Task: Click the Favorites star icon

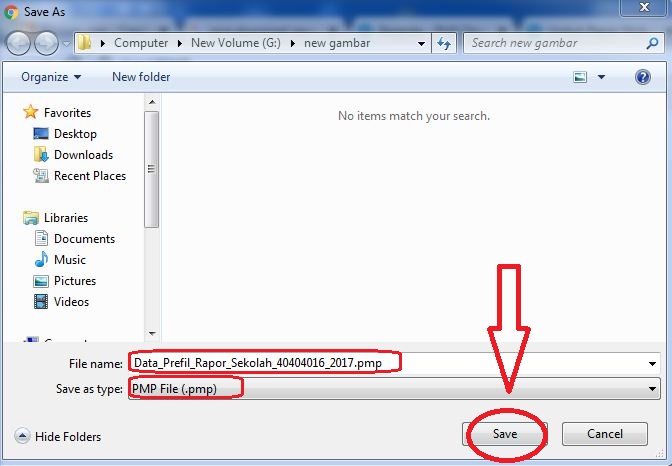Action: coord(30,112)
